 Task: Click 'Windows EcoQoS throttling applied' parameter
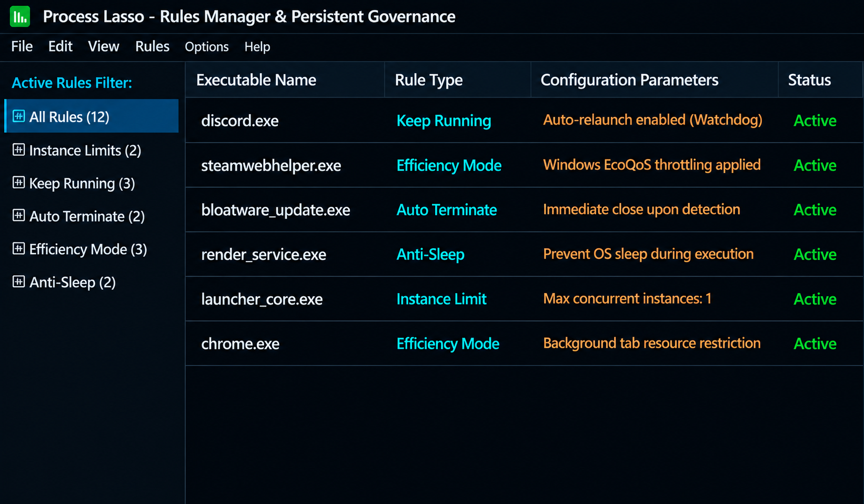pyautogui.click(x=652, y=165)
